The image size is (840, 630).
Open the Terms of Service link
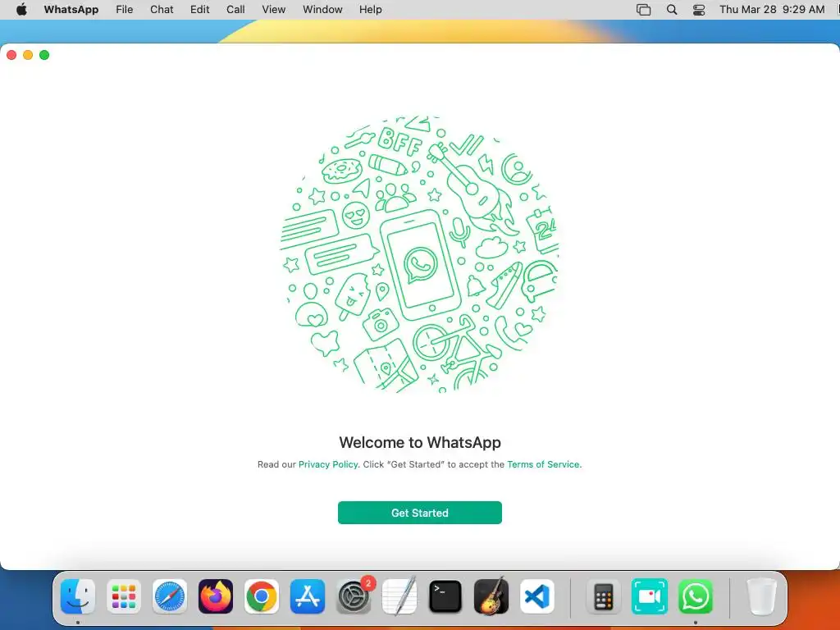543,464
